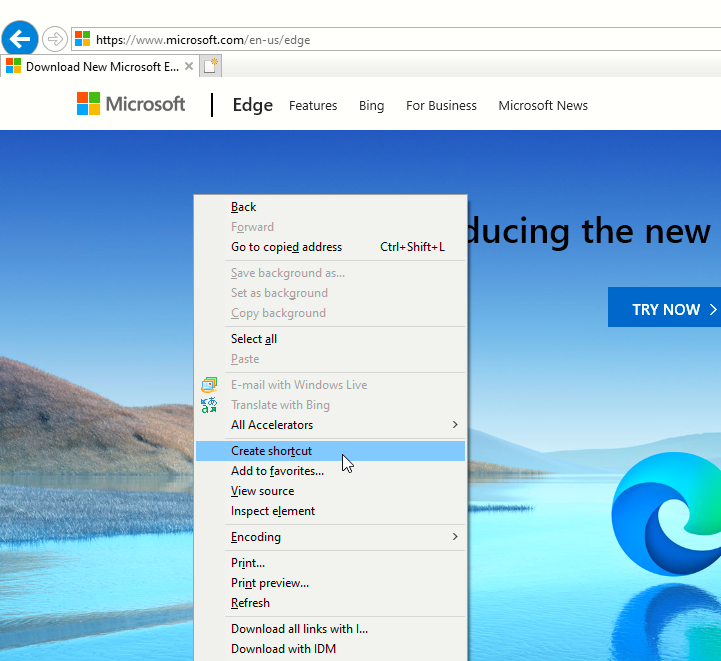Select the Download New Microsoft Edge tab
The height and width of the screenshot is (661, 721).
pos(100,66)
